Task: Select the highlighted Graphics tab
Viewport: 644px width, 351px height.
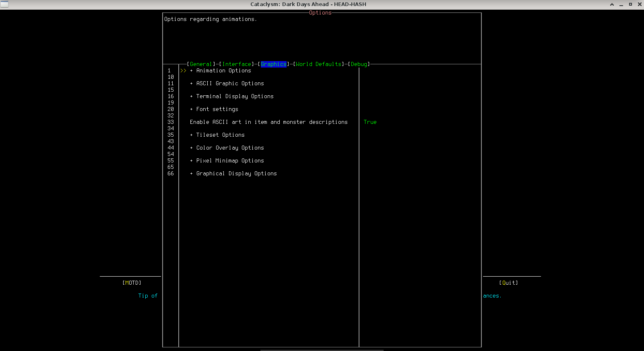Action: 273,64
